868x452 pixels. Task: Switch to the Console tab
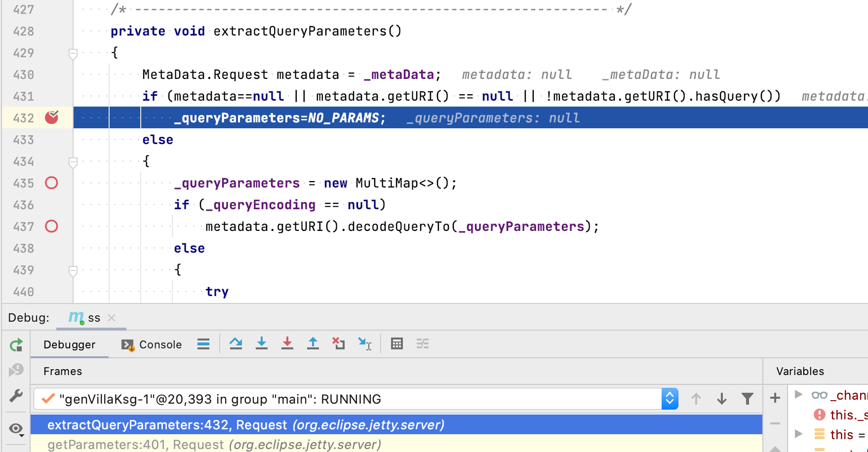(x=152, y=344)
